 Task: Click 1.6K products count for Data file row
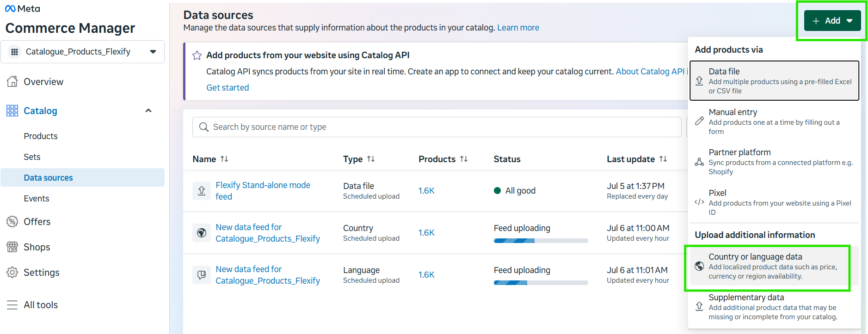tap(426, 190)
